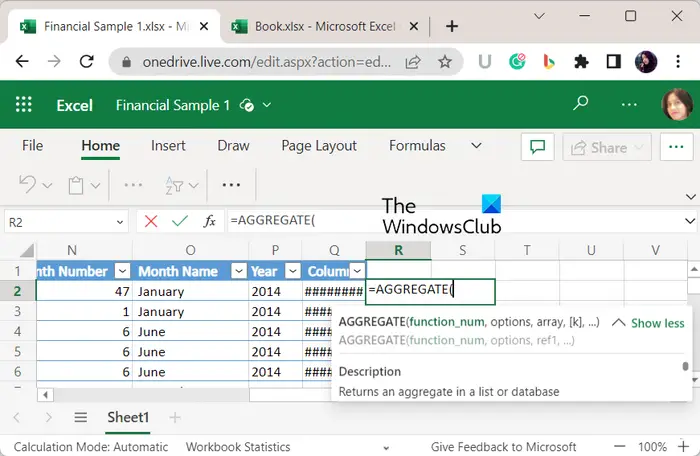Viewport: 700px width, 456px height.
Task: Open the Excel account profile picture
Action: (x=677, y=105)
